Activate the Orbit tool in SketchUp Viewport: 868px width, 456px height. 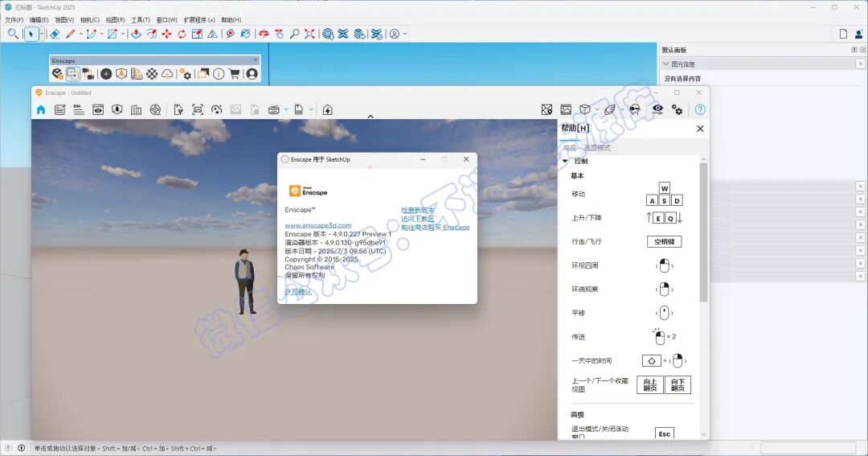[x=264, y=34]
